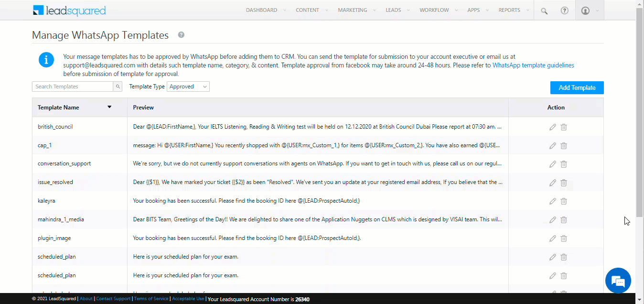Open the APPS menu
Screen dimensions: 644x304
473,10
